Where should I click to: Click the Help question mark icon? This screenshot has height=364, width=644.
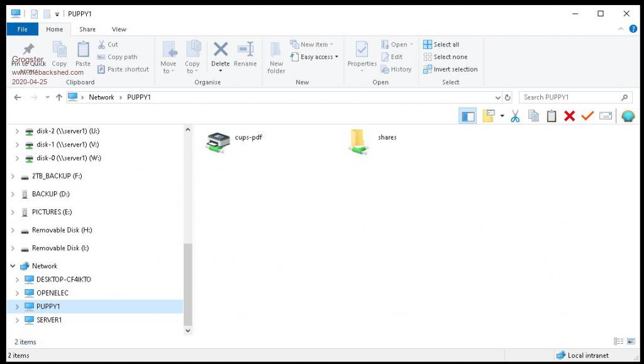(633, 29)
